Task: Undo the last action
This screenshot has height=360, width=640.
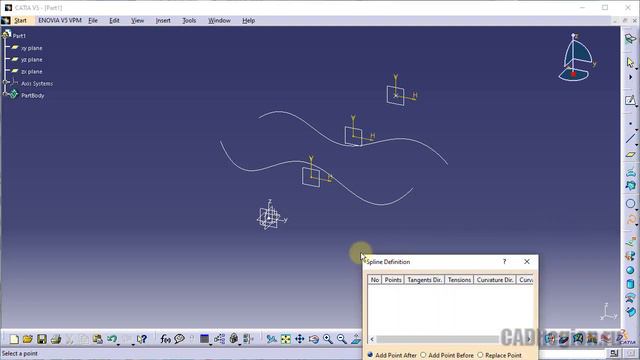Action: [x=111, y=339]
